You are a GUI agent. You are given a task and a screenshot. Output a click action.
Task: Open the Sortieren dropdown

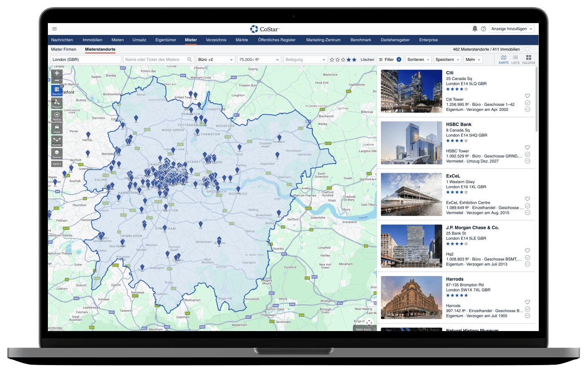(x=418, y=60)
